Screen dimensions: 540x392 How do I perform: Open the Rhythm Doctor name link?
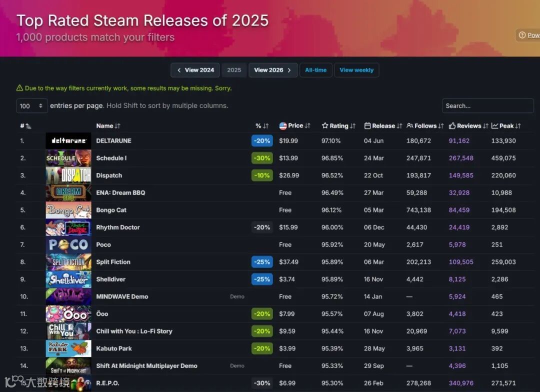click(x=118, y=227)
